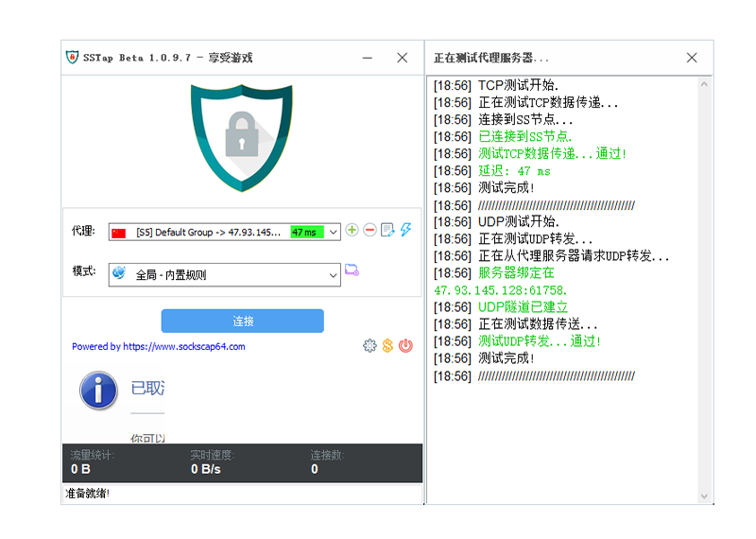The image size is (756, 539).
Task: Click log line 正在测试TCP数据传递
Action: click(548, 102)
